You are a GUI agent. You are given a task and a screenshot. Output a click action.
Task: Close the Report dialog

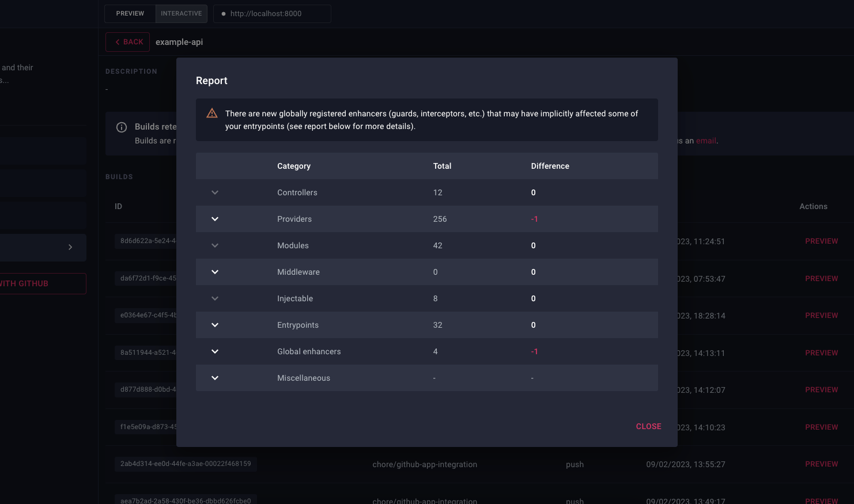click(x=648, y=426)
